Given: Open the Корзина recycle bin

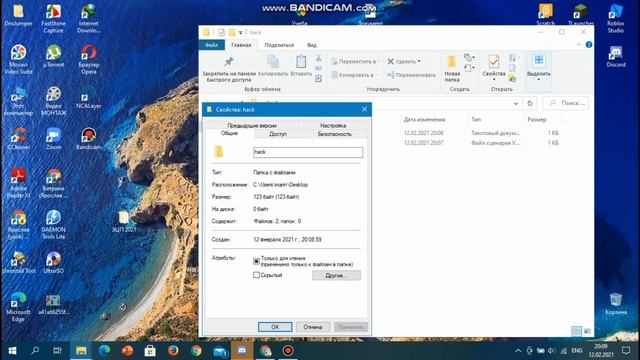Looking at the screenshot, I should [x=616, y=304].
